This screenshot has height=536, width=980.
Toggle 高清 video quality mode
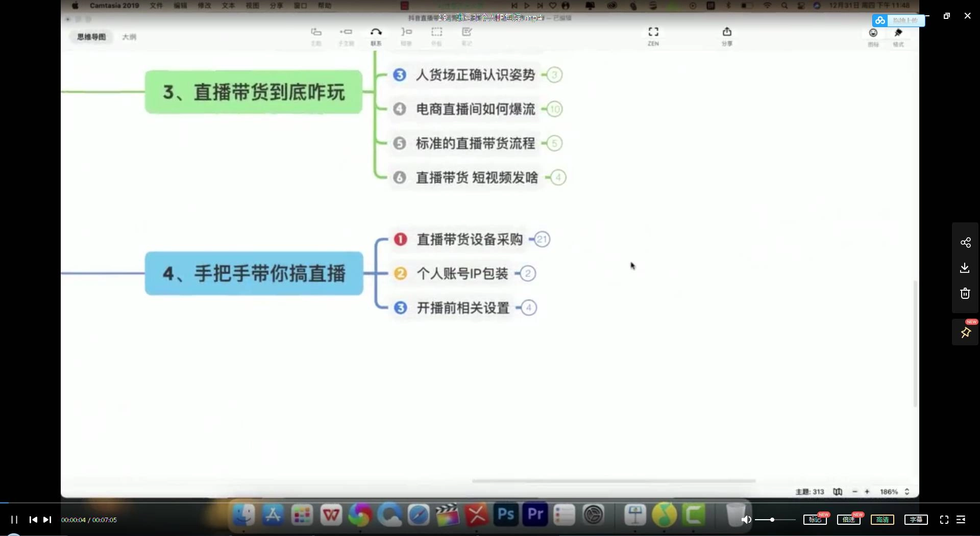coord(883,520)
